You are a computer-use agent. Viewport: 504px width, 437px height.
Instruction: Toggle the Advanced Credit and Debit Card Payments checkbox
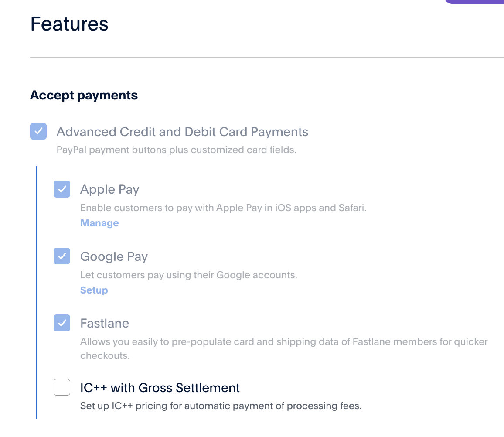point(38,131)
